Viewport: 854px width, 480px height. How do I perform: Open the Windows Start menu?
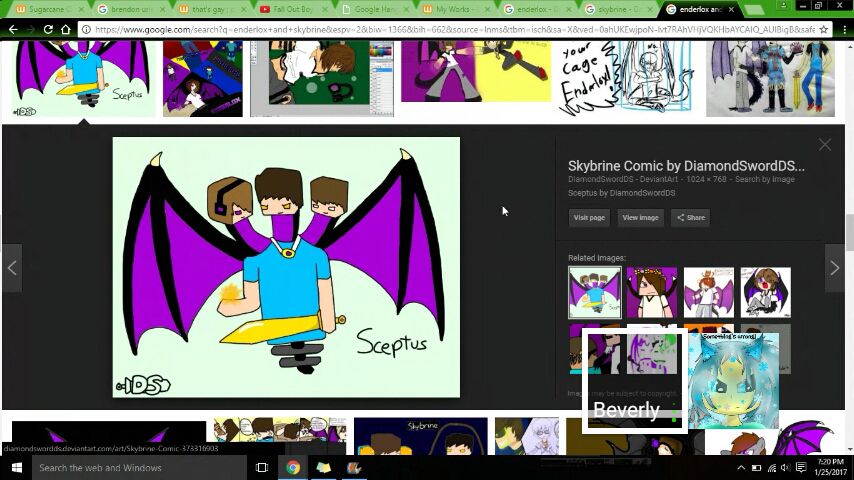tap(16, 467)
